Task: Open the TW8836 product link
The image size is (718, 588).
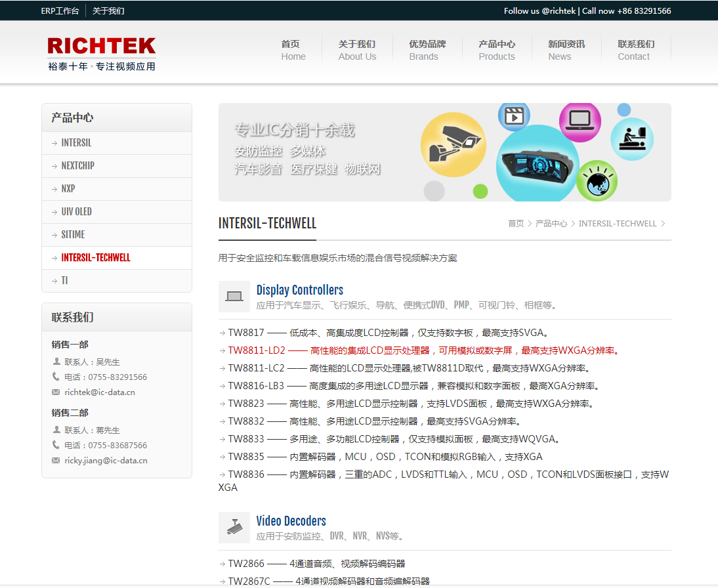Action: click(x=444, y=480)
